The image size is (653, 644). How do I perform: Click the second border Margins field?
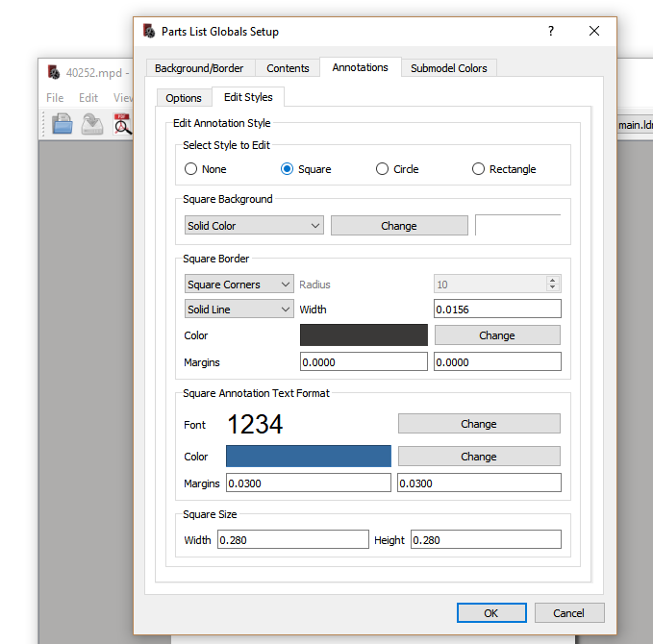click(497, 361)
